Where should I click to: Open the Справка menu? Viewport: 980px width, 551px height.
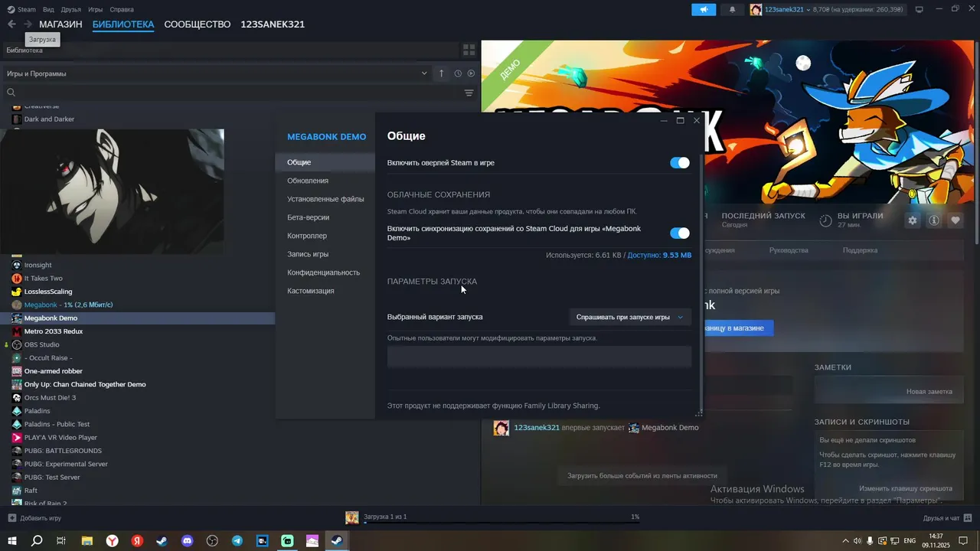click(x=122, y=9)
